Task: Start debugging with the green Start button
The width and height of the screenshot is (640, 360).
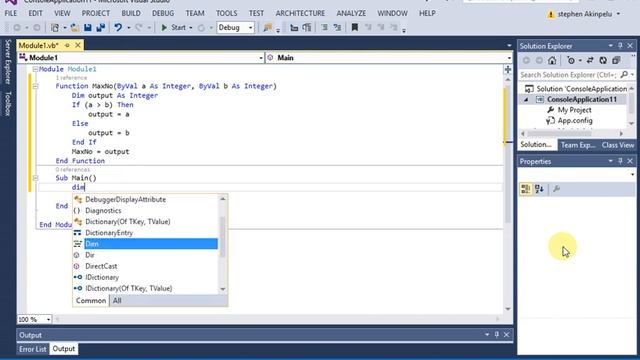Action: point(173,28)
